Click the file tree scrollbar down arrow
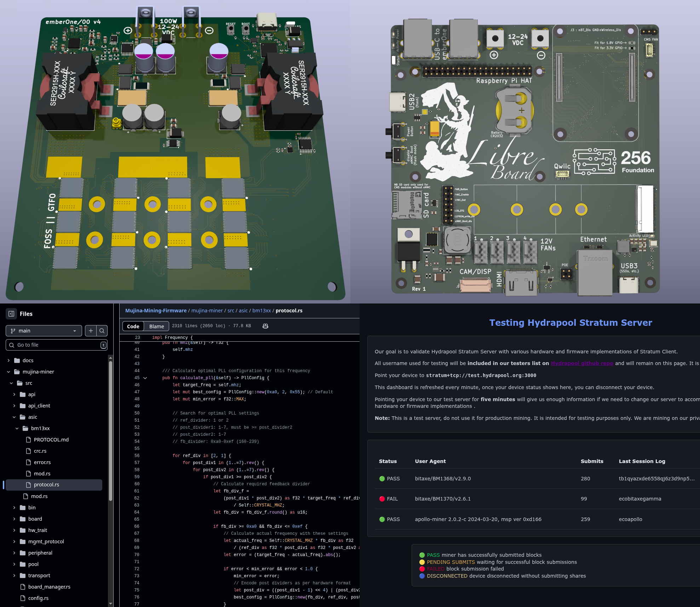The height and width of the screenshot is (607, 700). pos(110,604)
